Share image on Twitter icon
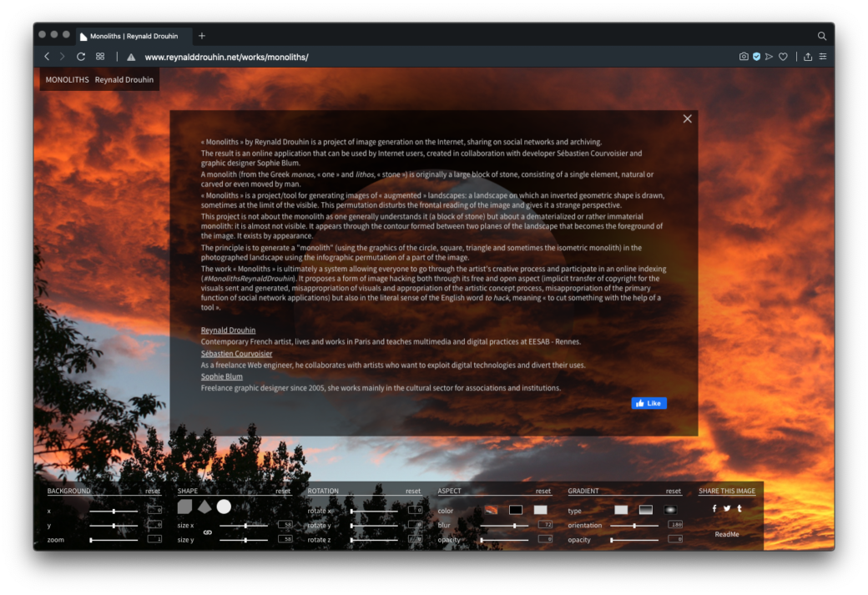This screenshot has height=595, width=868. point(727,508)
